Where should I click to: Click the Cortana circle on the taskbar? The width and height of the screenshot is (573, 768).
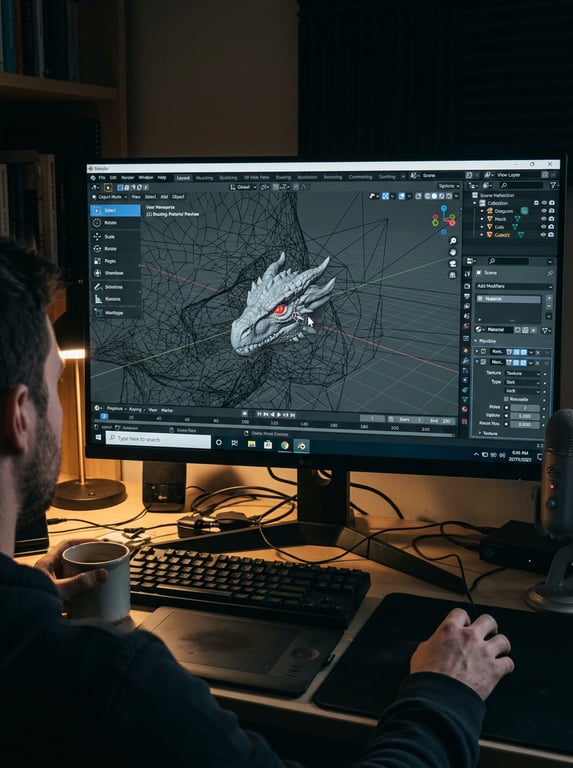pyautogui.click(x=218, y=442)
